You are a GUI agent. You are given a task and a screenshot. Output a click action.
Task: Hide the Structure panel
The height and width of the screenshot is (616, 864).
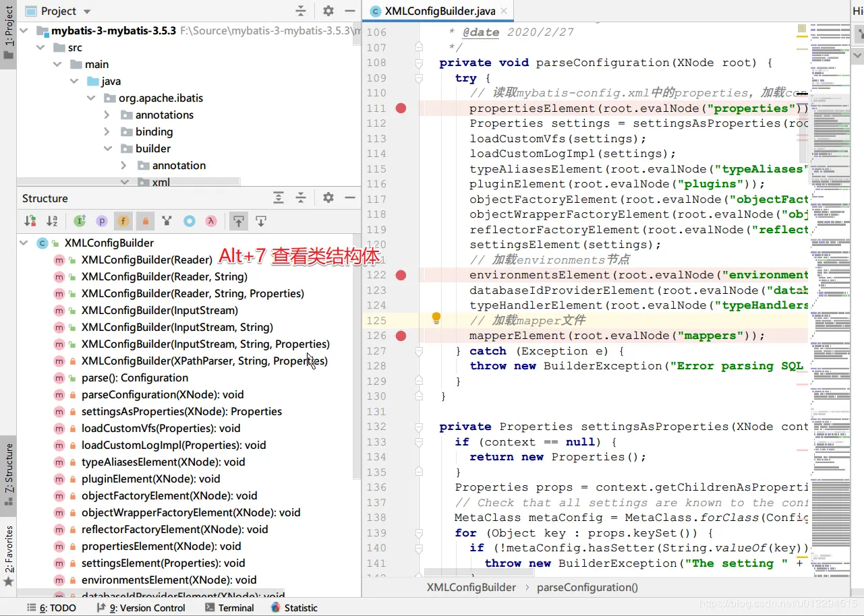[349, 197]
